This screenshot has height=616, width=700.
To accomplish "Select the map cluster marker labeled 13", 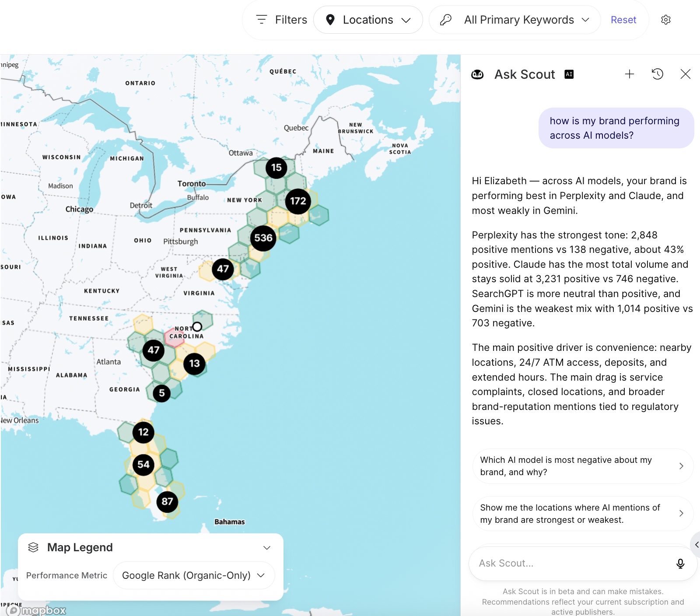I will point(194,364).
